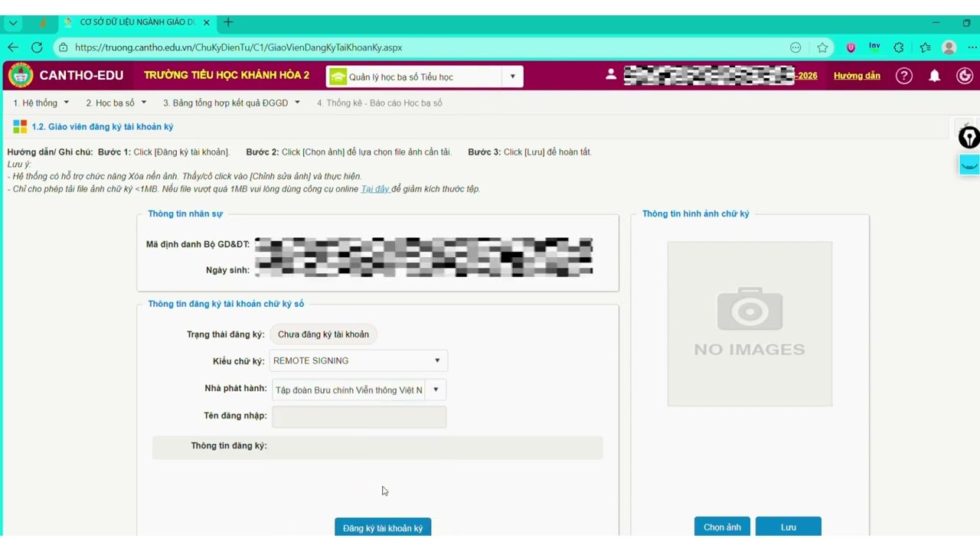Go back to previous browser page
This screenshot has height=551, width=980.
pyautogui.click(x=13, y=47)
